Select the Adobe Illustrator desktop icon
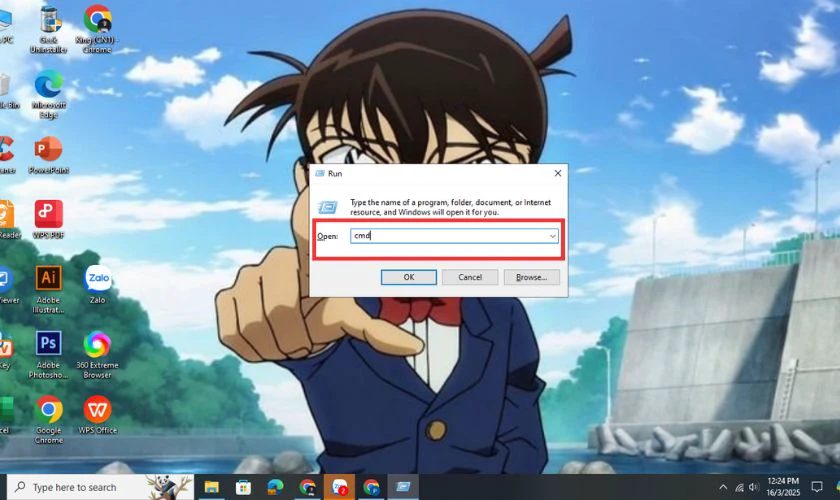The width and height of the screenshot is (840, 500). [49, 289]
